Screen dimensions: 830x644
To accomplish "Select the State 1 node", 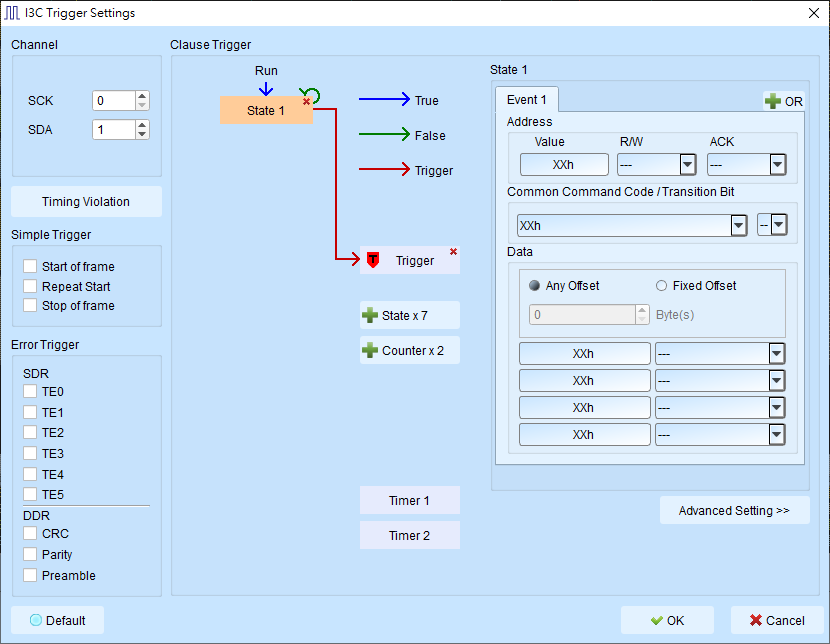I will tap(266, 110).
